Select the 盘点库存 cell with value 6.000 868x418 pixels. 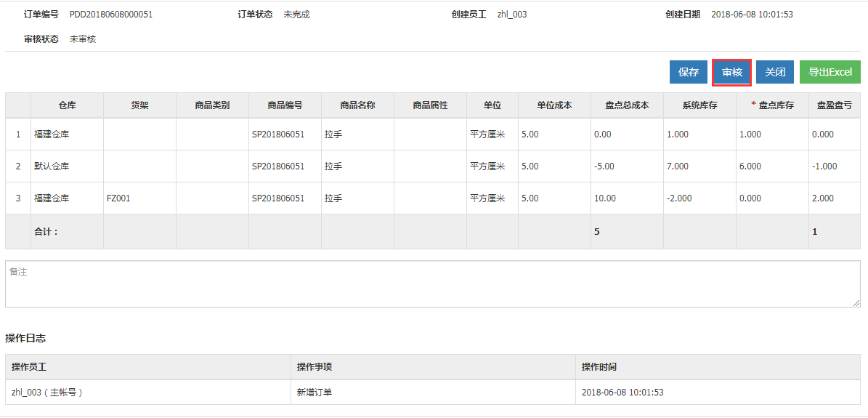[x=772, y=166]
